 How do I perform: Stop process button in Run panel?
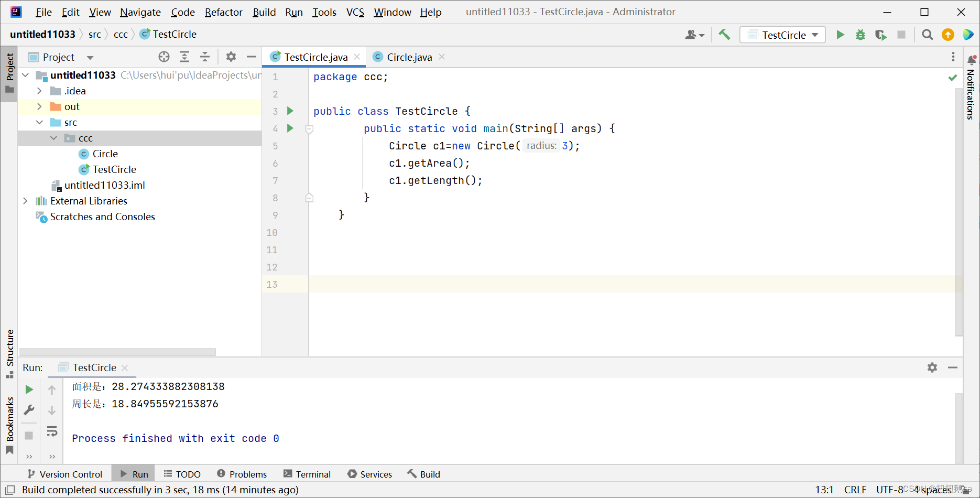(x=29, y=436)
